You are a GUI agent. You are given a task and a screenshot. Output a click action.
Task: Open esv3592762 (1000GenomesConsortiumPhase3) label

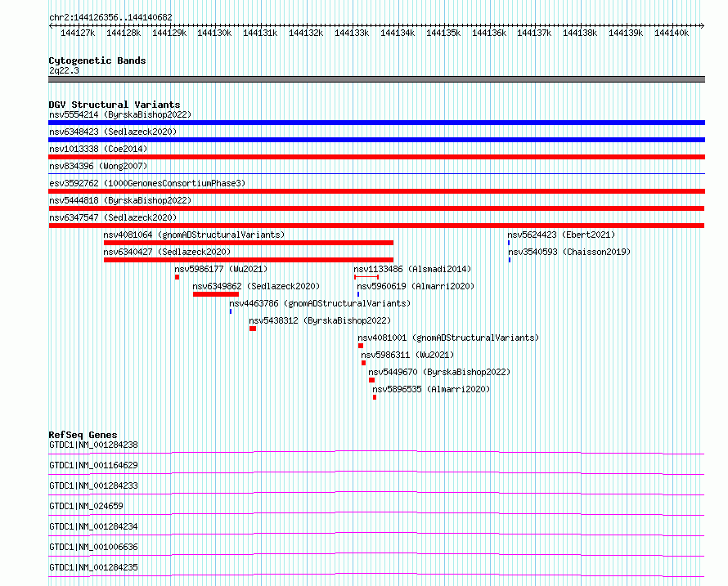coord(147,183)
